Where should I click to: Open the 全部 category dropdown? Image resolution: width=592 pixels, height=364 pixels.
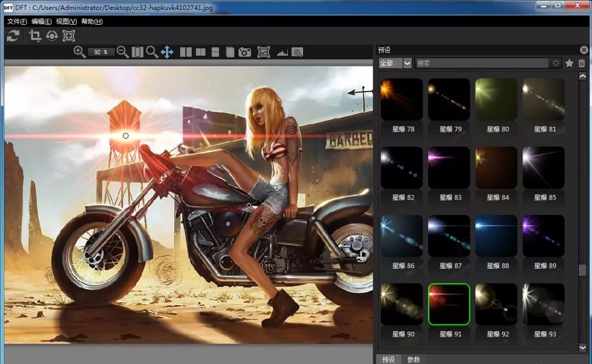tap(395, 63)
